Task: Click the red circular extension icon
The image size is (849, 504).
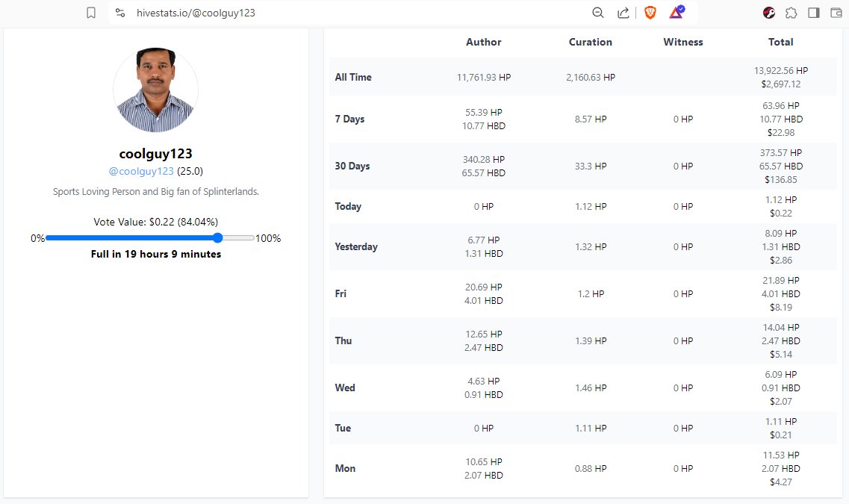Action: coord(769,13)
